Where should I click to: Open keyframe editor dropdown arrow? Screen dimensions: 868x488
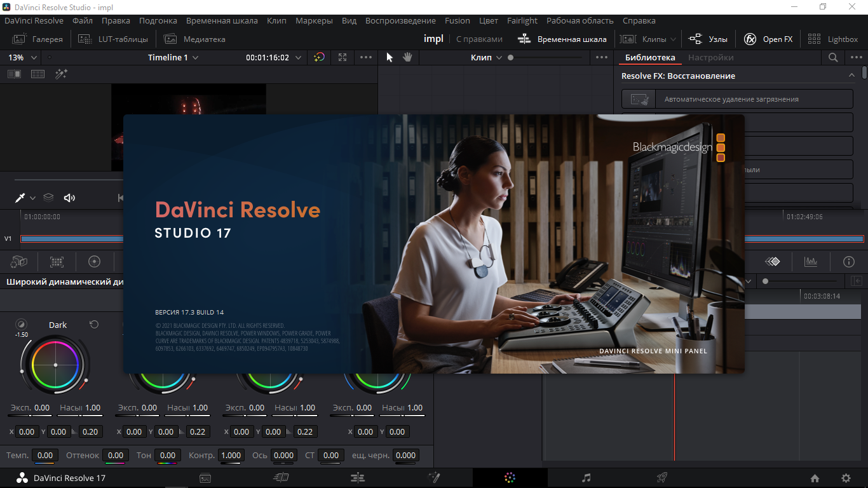(x=748, y=281)
